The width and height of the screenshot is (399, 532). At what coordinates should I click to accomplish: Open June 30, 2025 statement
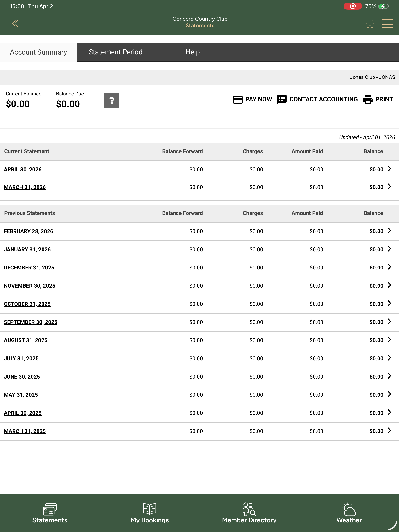(x=22, y=377)
